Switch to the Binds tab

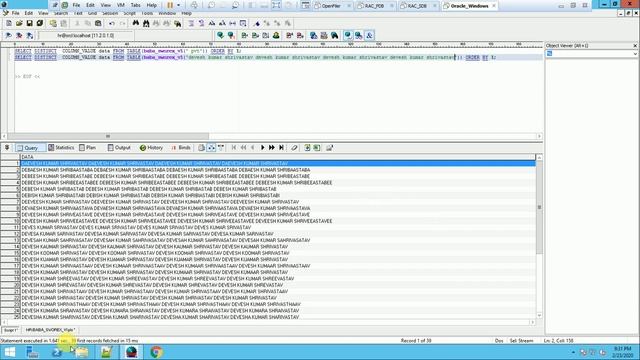[x=180, y=148]
